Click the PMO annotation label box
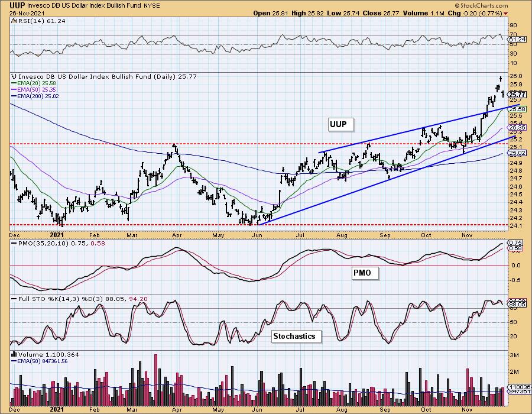532x414 pixels. click(364, 274)
